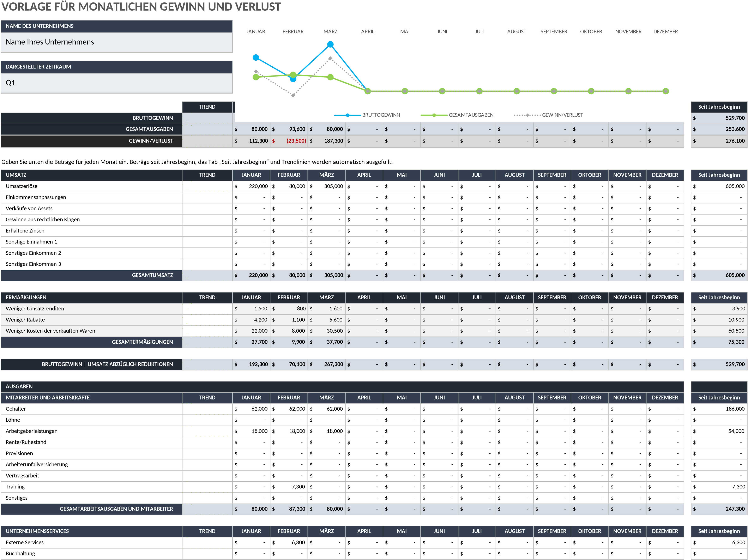Image resolution: width=748 pixels, height=560 pixels.
Task: Select the '30,500' März cell for Kosten der verkauften Waren
Action: [x=326, y=331]
